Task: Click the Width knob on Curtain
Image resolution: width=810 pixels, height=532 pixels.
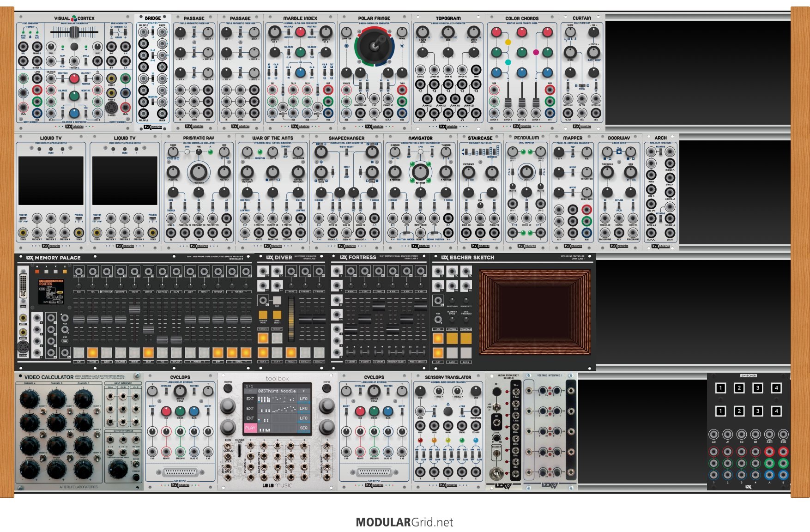Action: tap(570, 52)
